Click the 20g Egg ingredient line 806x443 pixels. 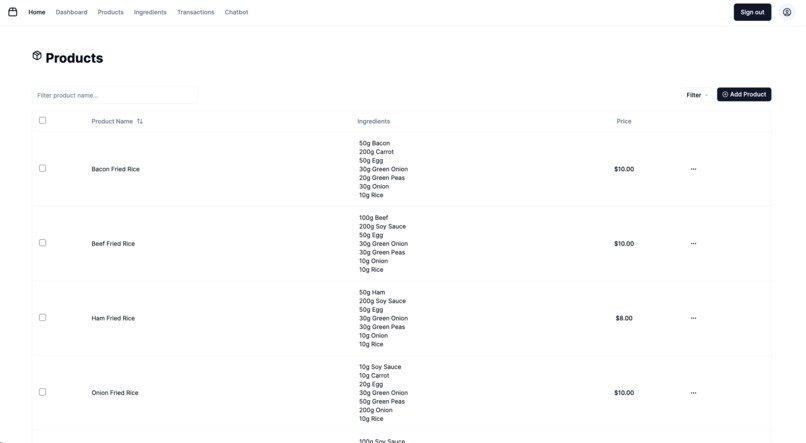[x=371, y=384]
